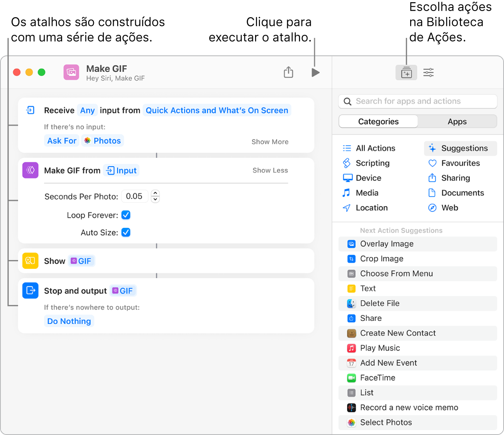Increase Seconds Per Photo with the stepper
Viewport: 504px width, 435px height.
tap(155, 194)
